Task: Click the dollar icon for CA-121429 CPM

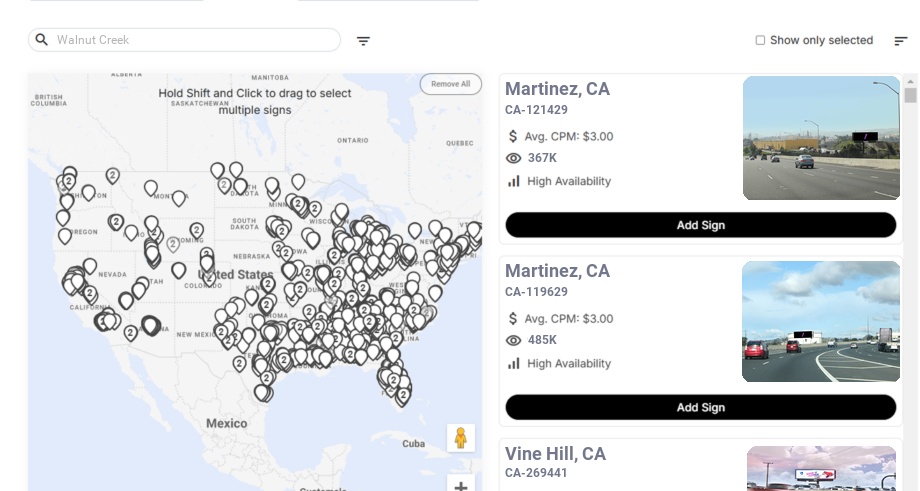Action: tap(514, 136)
